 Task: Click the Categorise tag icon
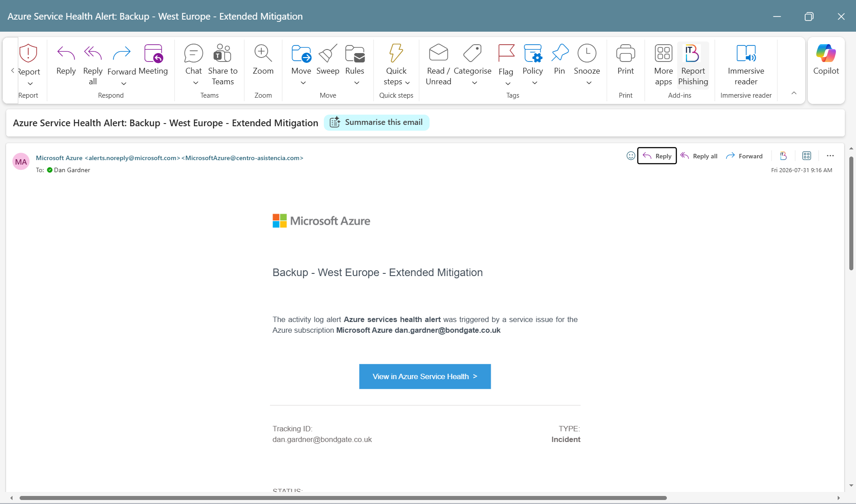tap(472, 54)
